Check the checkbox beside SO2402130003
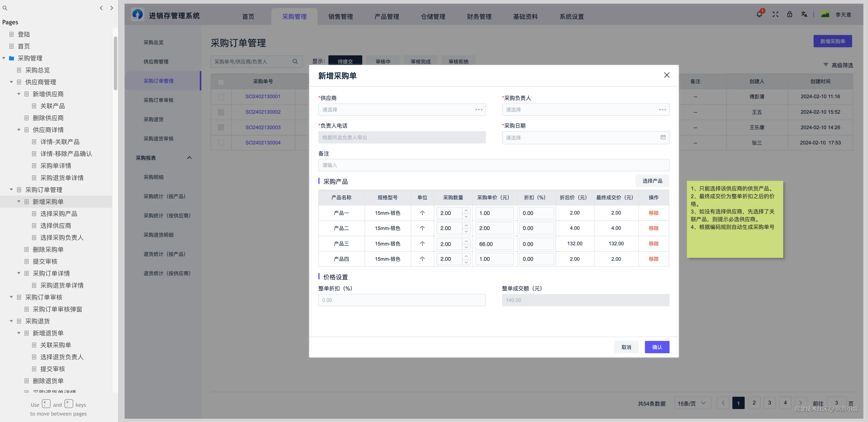The width and height of the screenshot is (868, 422). pos(221,127)
